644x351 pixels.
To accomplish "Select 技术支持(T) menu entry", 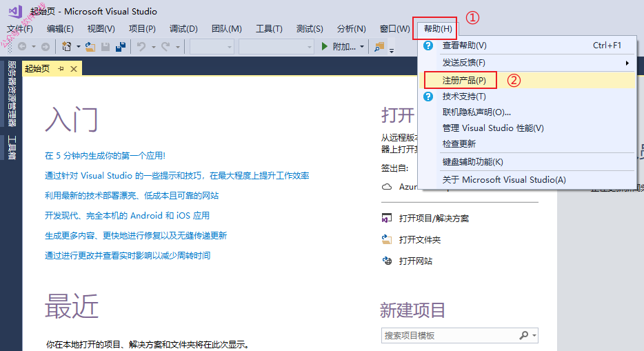I will tap(527, 97).
